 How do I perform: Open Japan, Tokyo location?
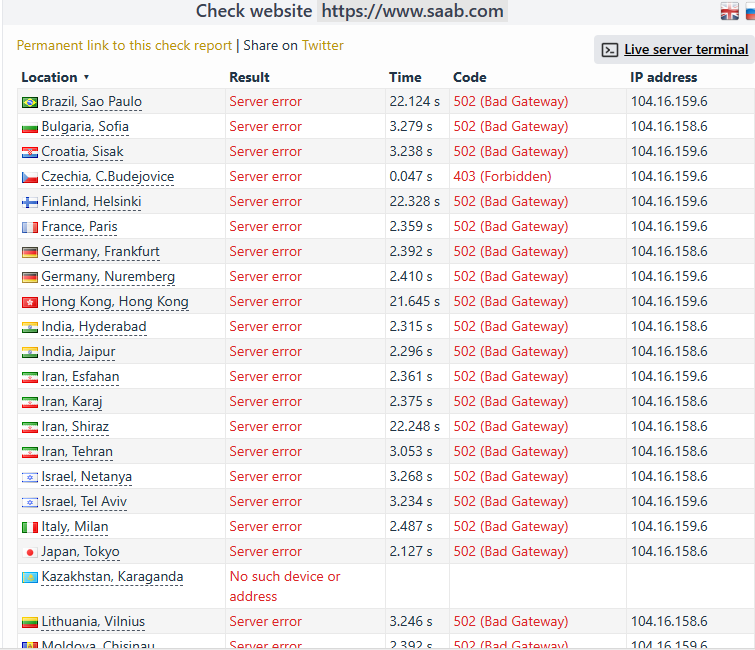pos(80,552)
